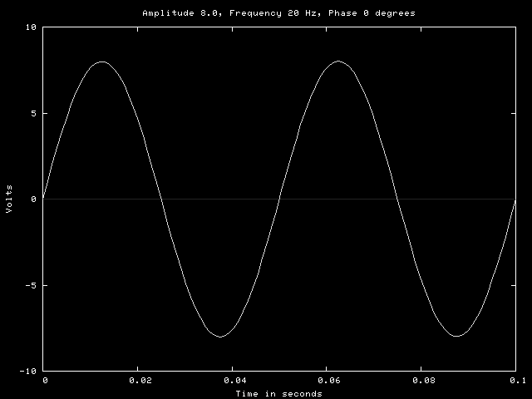Click the waveform's zero crossing at 0.05 seconds
This screenshot has height=399, width=532.
279,199
